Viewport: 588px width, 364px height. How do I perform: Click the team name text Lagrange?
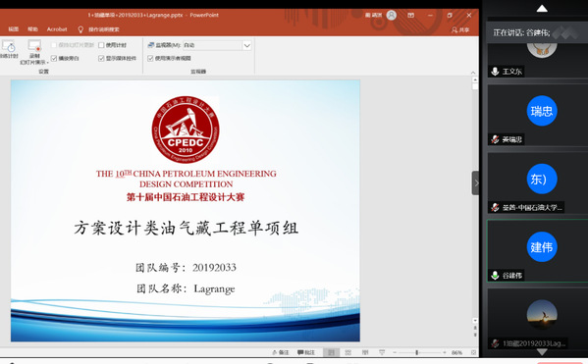point(214,289)
